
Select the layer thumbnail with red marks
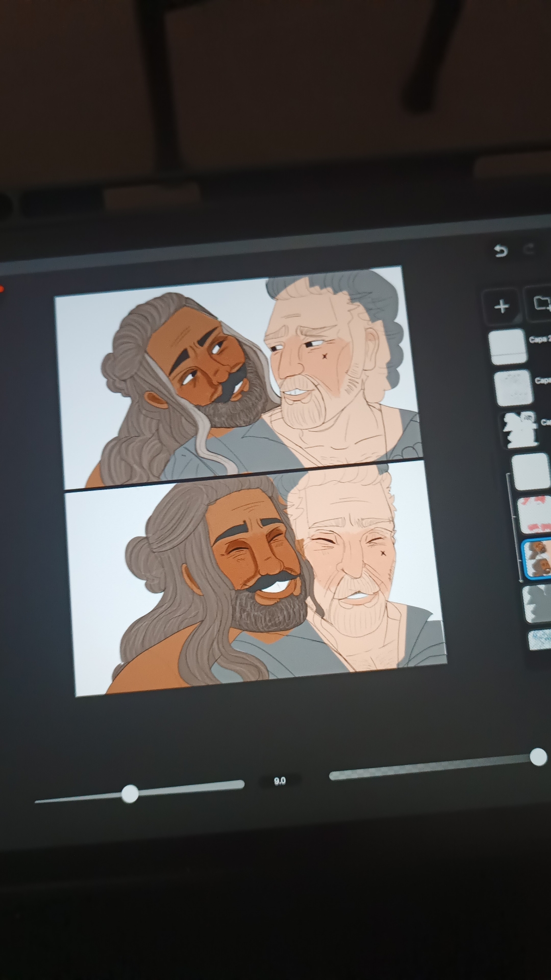click(x=533, y=515)
